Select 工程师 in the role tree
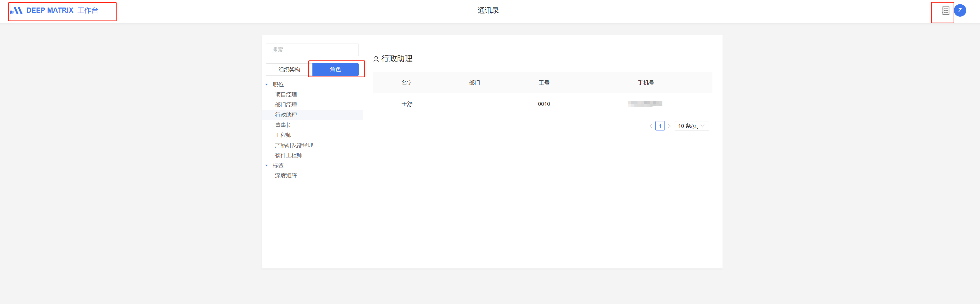This screenshot has height=304, width=980. coord(283,135)
